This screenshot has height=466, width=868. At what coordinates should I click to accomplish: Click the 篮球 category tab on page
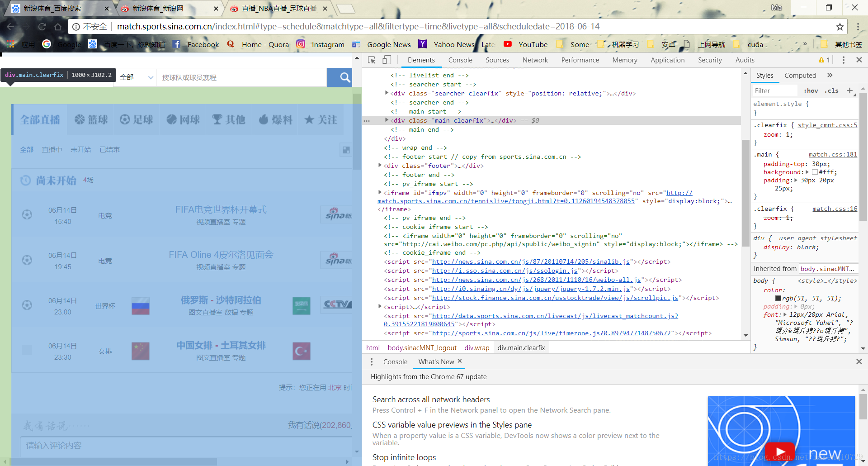(x=91, y=119)
